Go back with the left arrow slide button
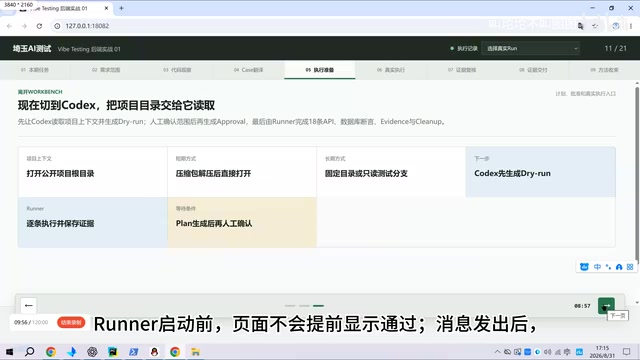The image size is (640, 360). 28,305
